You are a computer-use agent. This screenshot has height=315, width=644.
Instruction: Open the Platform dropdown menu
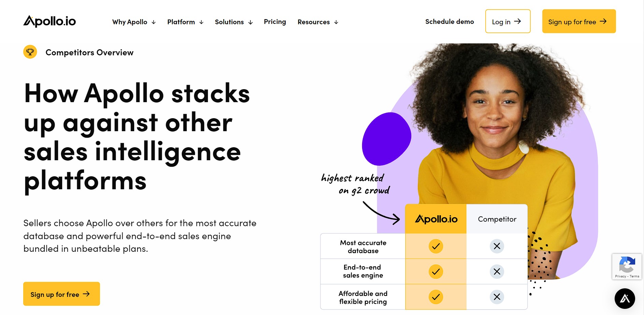pyautogui.click(x=185, y=22)
